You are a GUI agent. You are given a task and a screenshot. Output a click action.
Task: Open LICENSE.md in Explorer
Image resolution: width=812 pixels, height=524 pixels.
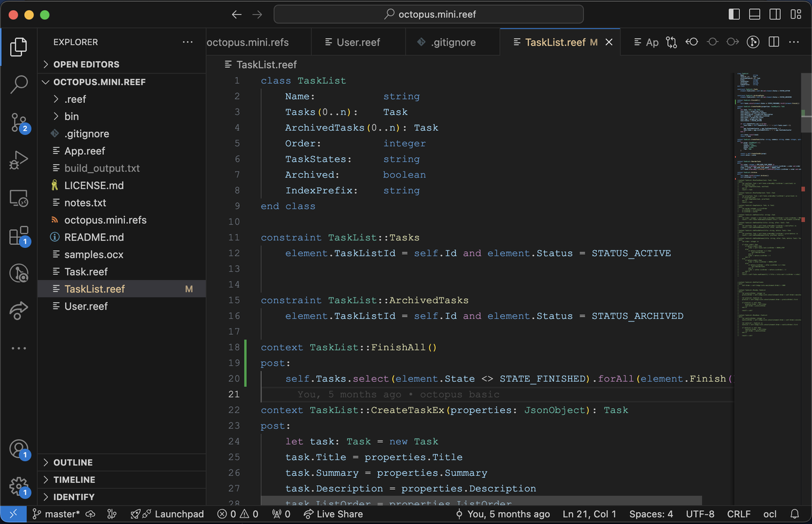(x=122, y=185)
